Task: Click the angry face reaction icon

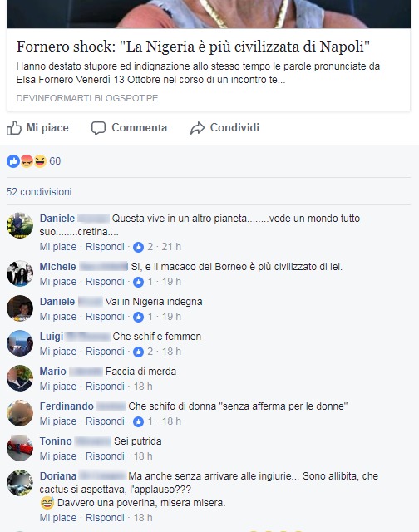Action: point(27,161)
